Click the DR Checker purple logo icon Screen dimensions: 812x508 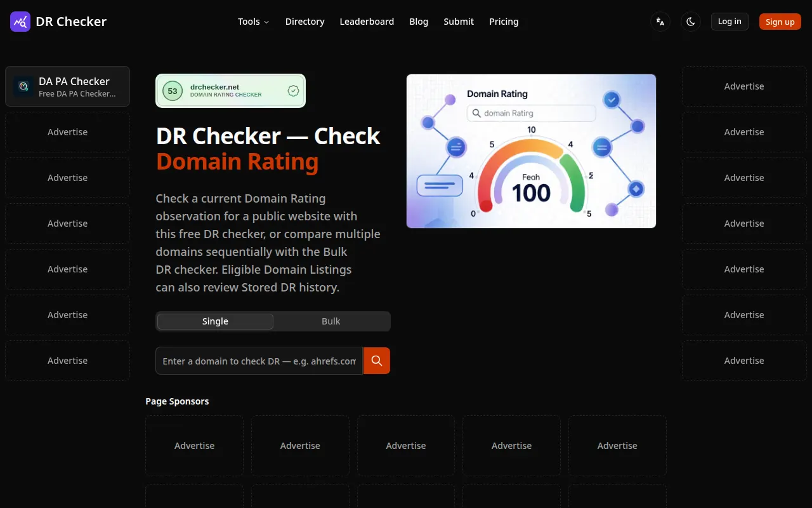20,22
